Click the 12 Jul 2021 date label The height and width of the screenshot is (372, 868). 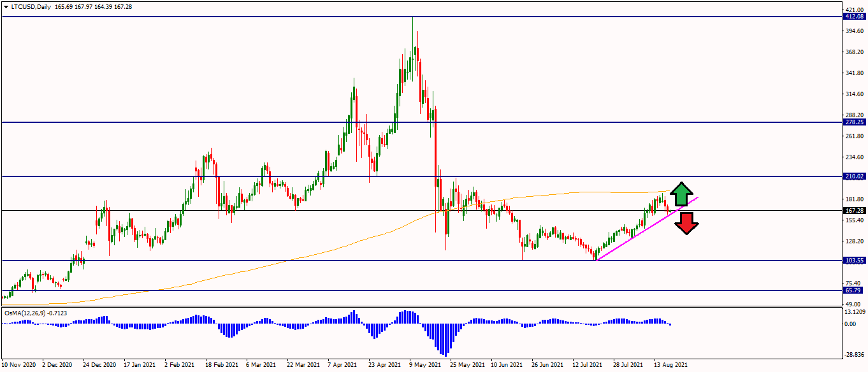pos(588,365)
